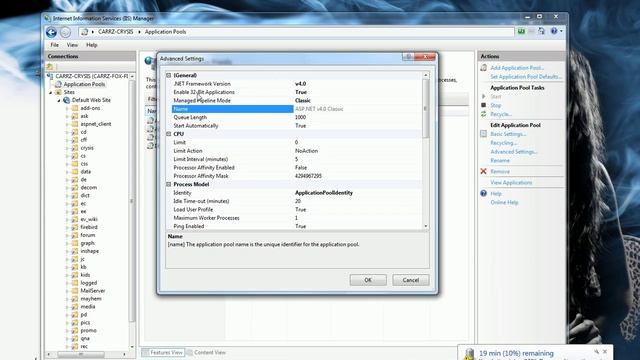
Task: Click Set Application Pool Defaults link
Action: click(526, 77)
